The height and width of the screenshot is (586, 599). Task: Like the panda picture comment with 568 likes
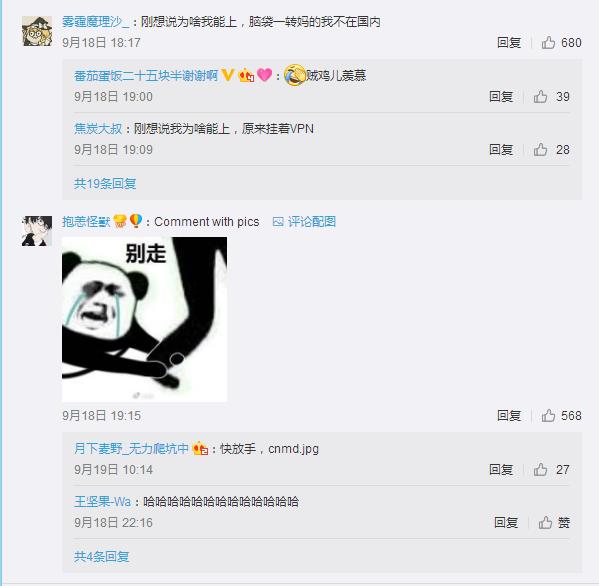click(561, 416)
